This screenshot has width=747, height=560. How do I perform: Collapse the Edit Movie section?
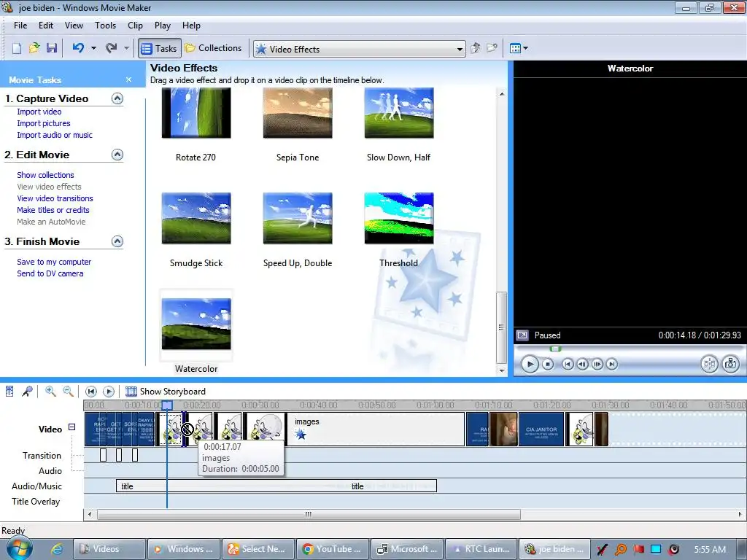point(117,155)
